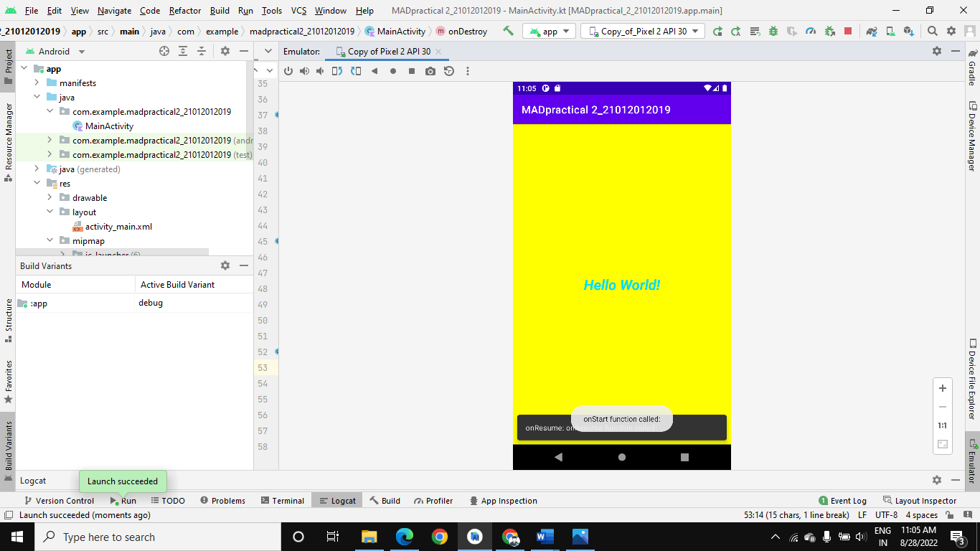
Task: Sync project with Gradle files
Action: pos(872,31)
